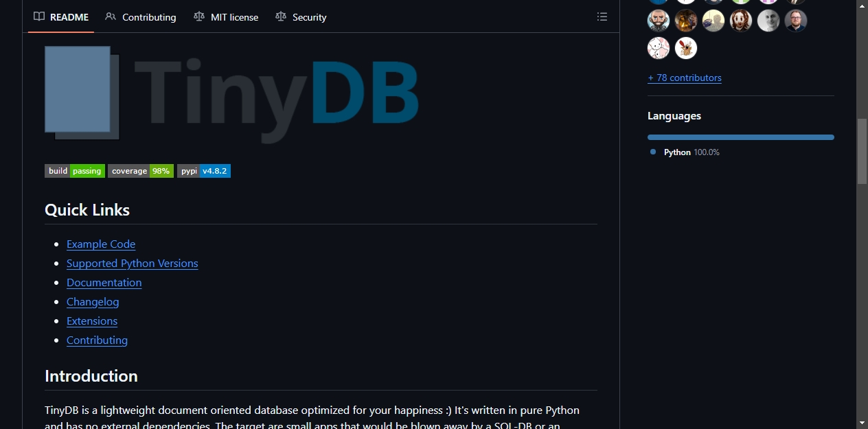
Task: Open the README outline list icon
Action: pyautogui.click(x=602, y=17)
